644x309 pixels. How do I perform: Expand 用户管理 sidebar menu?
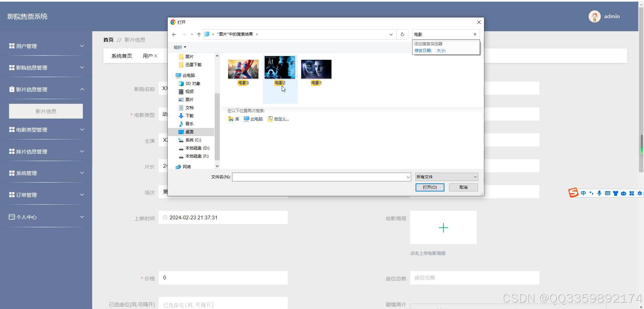coord(46,46)
